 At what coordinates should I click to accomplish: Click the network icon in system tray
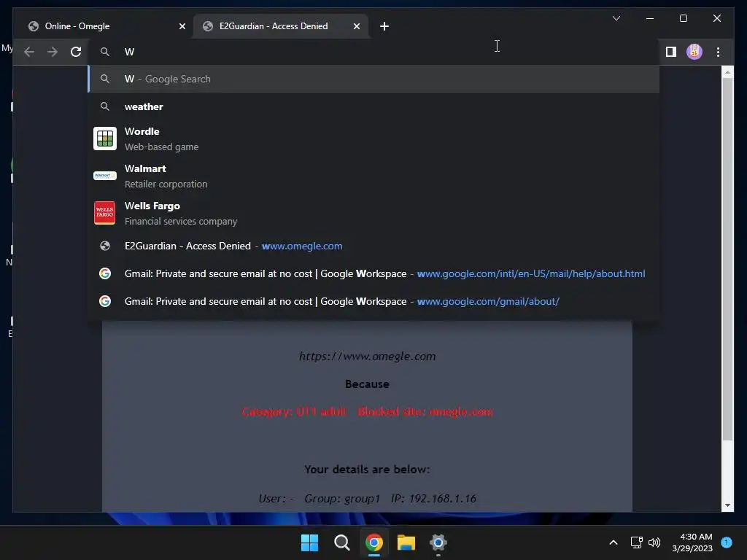pyautogui.click(x=636, y=542)
